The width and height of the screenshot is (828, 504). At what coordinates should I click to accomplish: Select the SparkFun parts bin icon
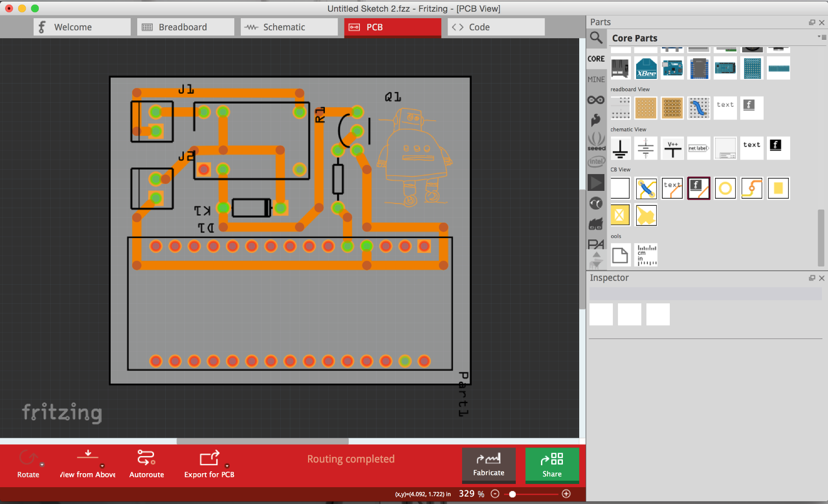pyautogui.click(x=596, y=120)
